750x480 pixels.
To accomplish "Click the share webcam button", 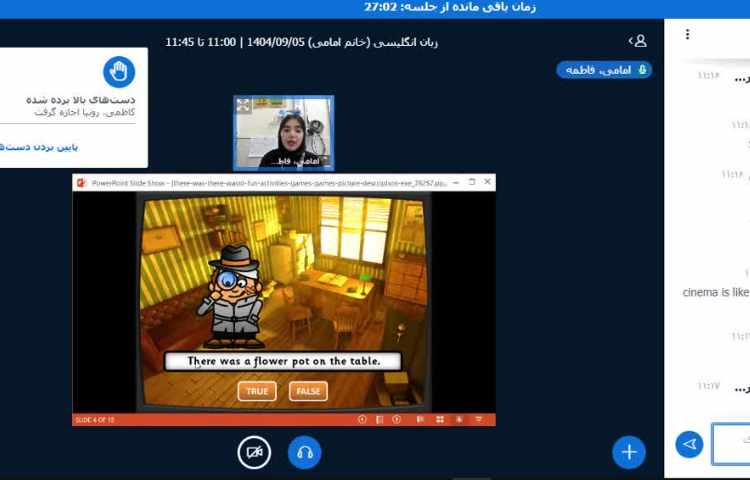I will (x=254, y=452).
